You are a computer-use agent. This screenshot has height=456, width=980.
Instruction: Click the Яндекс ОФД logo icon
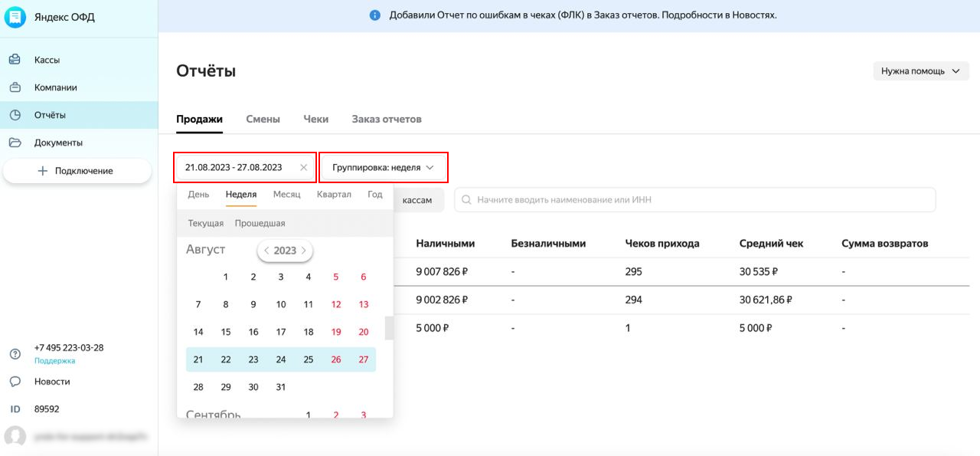pyautogui.click(x=15, y=17)
